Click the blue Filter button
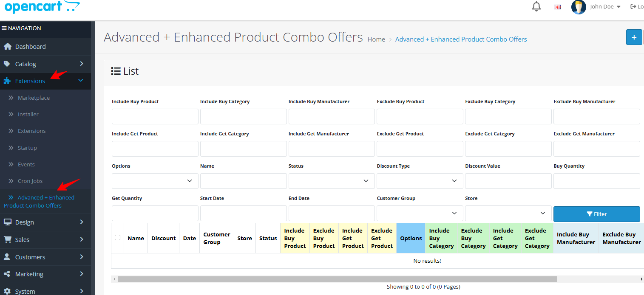 click(596, 214)
